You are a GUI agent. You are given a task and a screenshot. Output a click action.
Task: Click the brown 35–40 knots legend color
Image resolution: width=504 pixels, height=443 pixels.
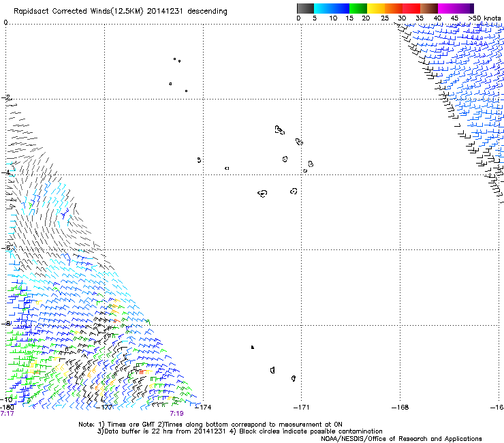point(429,8)
